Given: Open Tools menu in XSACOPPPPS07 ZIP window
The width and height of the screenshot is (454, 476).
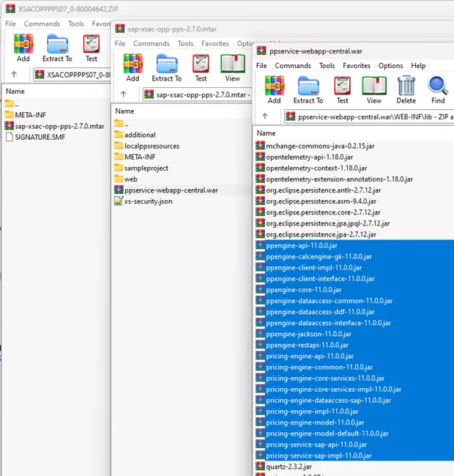Looking at the screenshot, I should tap(76, 23).
